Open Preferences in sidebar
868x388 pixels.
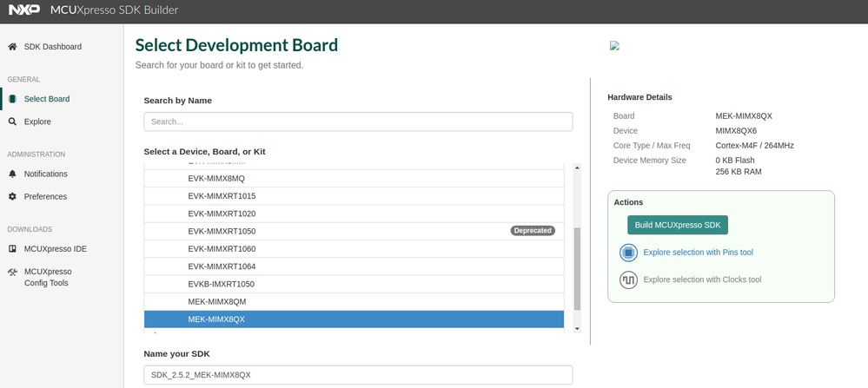45,196
